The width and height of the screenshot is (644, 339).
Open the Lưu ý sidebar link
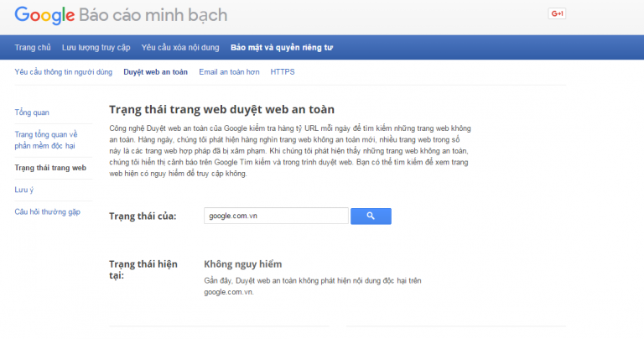(x=24, y=190)
